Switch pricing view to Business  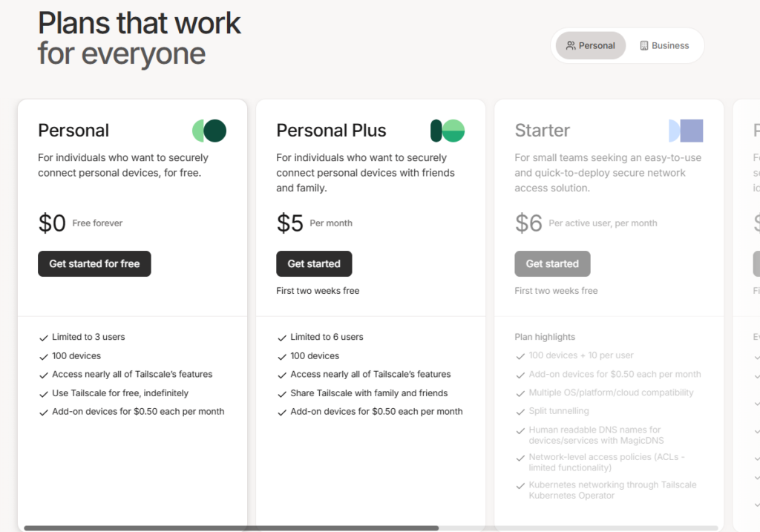click(664, 45)
